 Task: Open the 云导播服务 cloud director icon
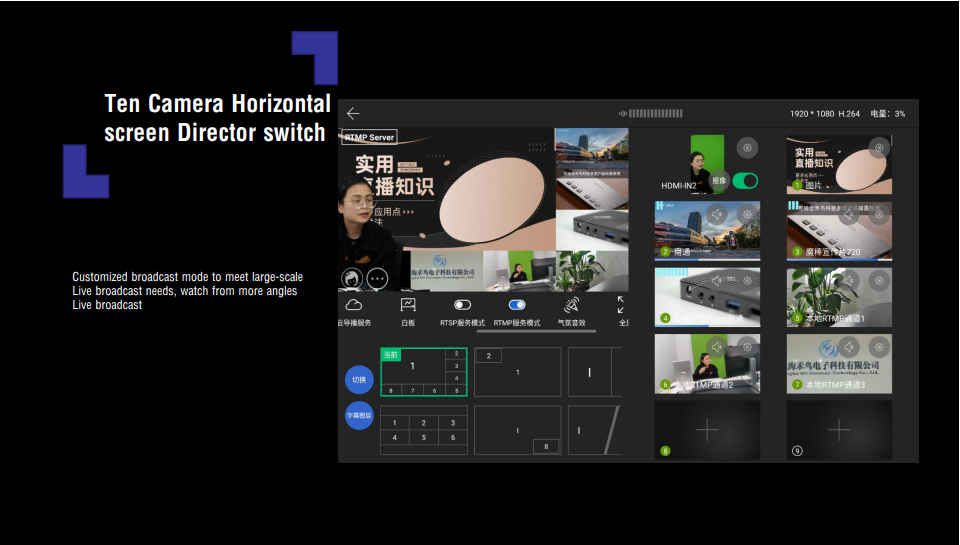pos(354,305)
